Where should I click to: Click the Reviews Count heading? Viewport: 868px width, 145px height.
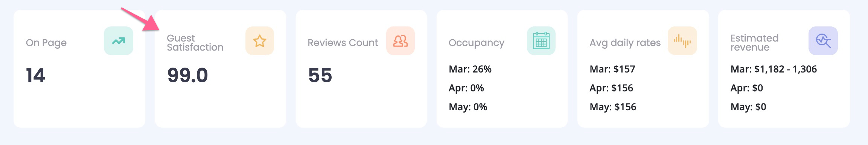[x=343, y=43]
